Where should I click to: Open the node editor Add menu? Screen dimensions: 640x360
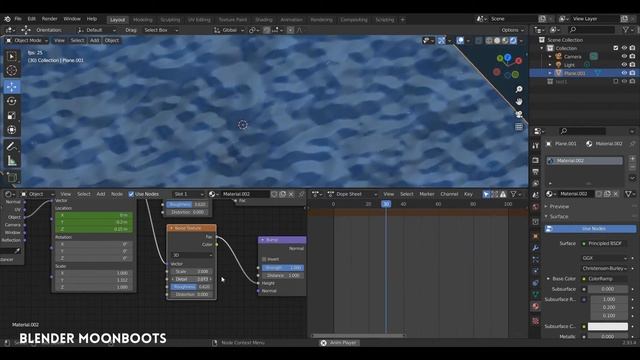(100, 194)
